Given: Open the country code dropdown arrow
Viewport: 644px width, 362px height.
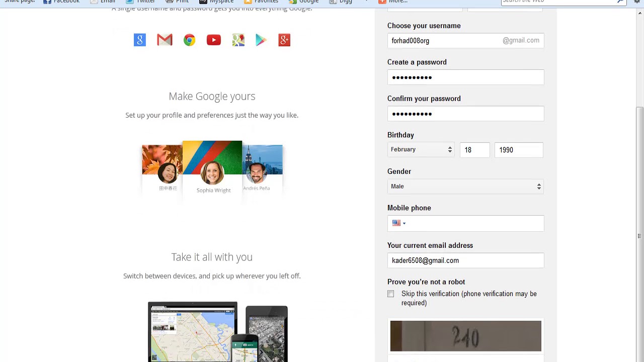Looking at the screenshot, I should tap(404, 223).
